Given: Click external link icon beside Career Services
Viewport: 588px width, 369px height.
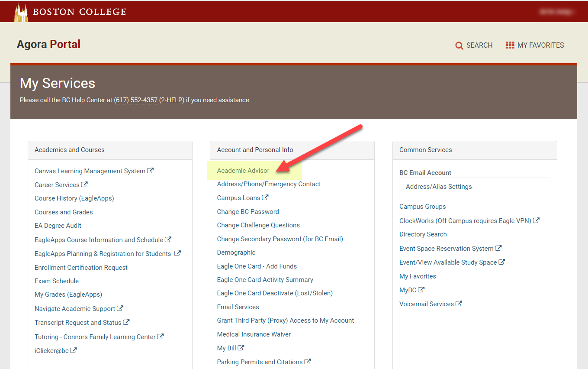Looking at the screenshot, I should (x=84, y=184).
